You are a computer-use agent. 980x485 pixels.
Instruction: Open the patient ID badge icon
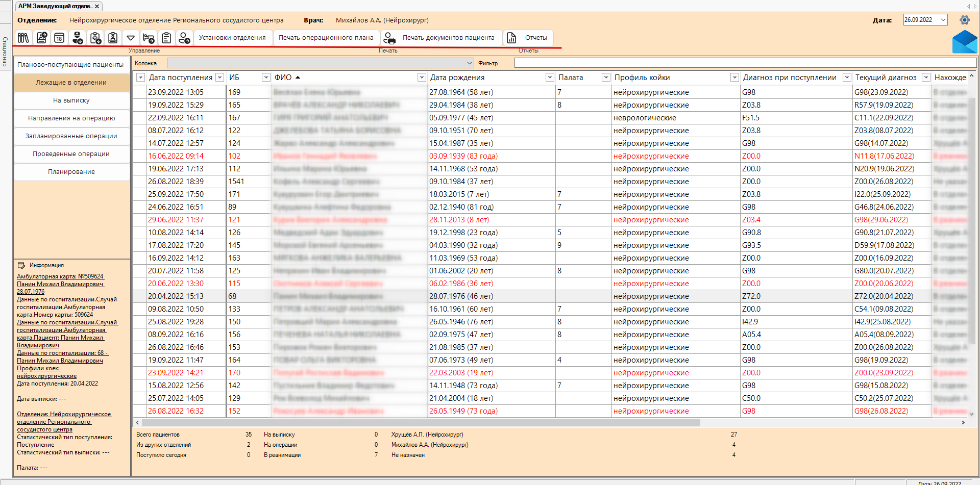coord(113,38)
